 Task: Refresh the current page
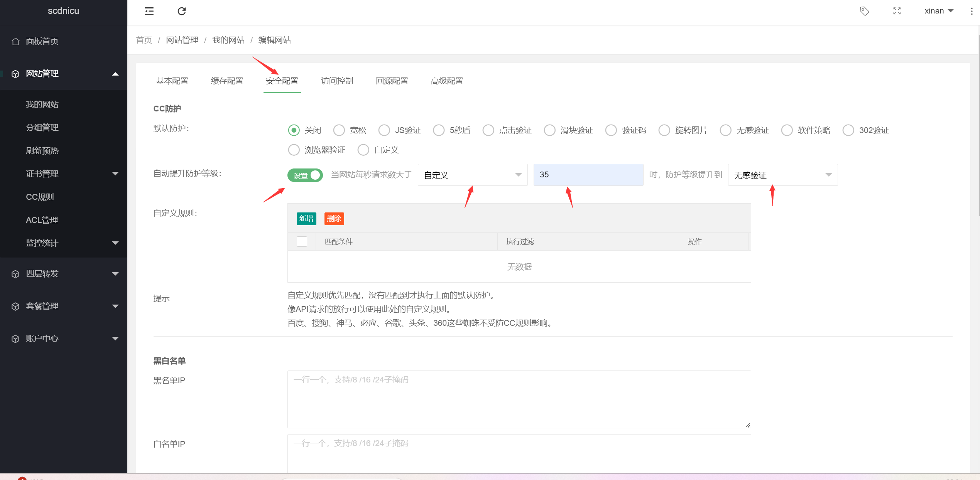click(182, 11)
